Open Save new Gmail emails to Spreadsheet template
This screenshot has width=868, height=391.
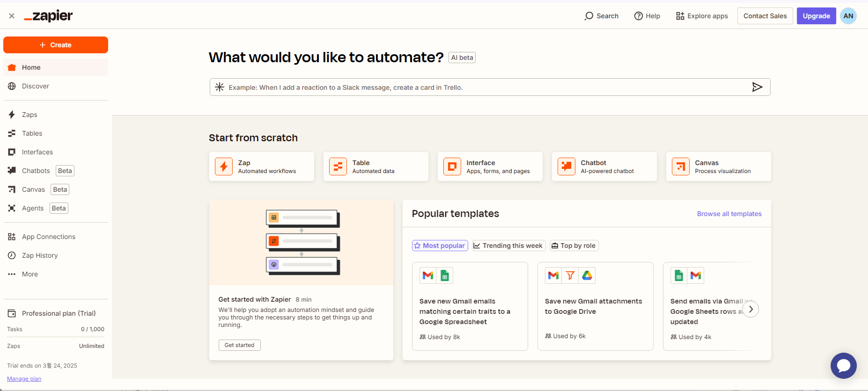pyautogui.click(x=470, y=306)
